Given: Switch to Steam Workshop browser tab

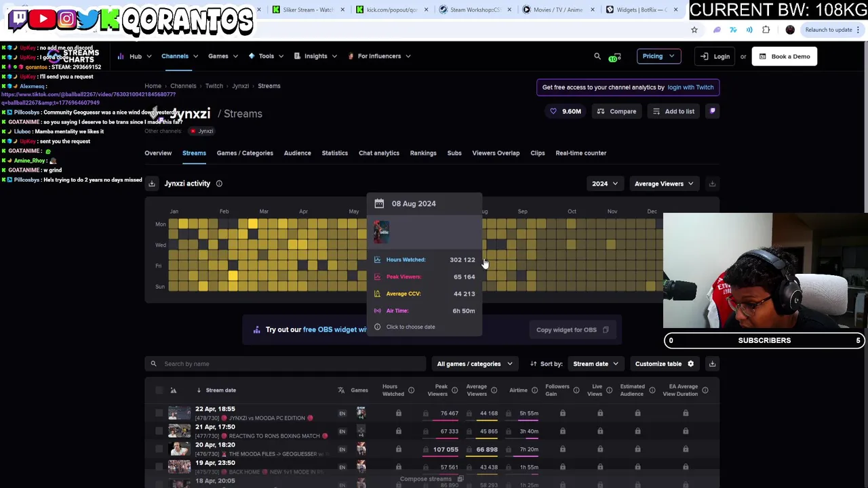Looking at the screenshot, I should point(475,9).
